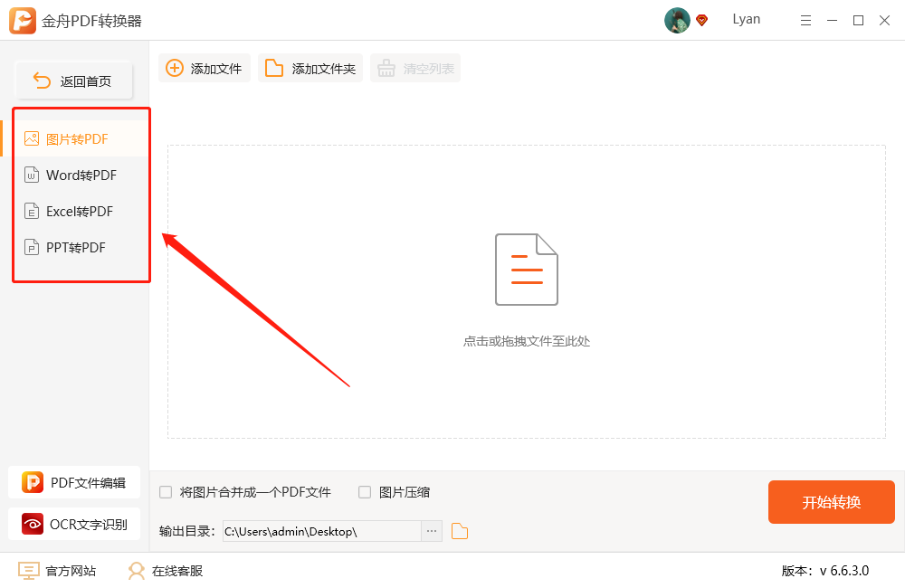Open the PPT转PDF converter

point(76,247)
